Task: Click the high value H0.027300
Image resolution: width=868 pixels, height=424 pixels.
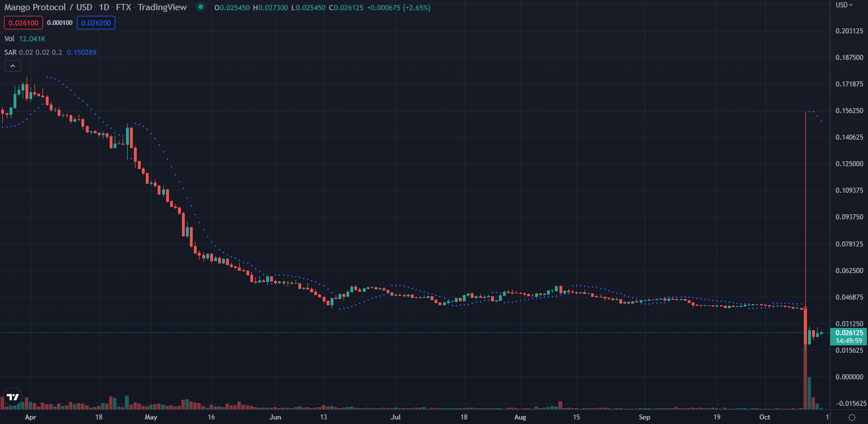Action: [x=270, y=8]
